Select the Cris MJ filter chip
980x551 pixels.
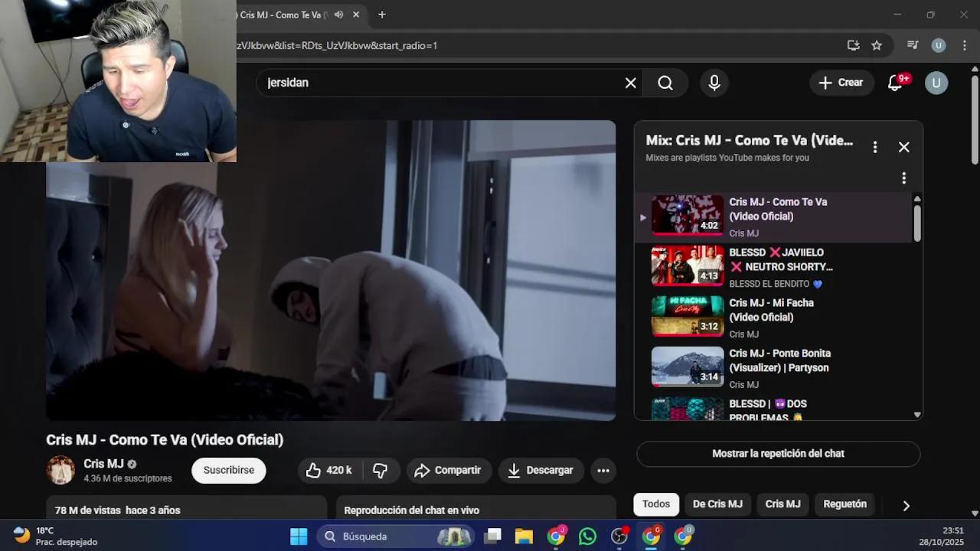coord(782,504)
